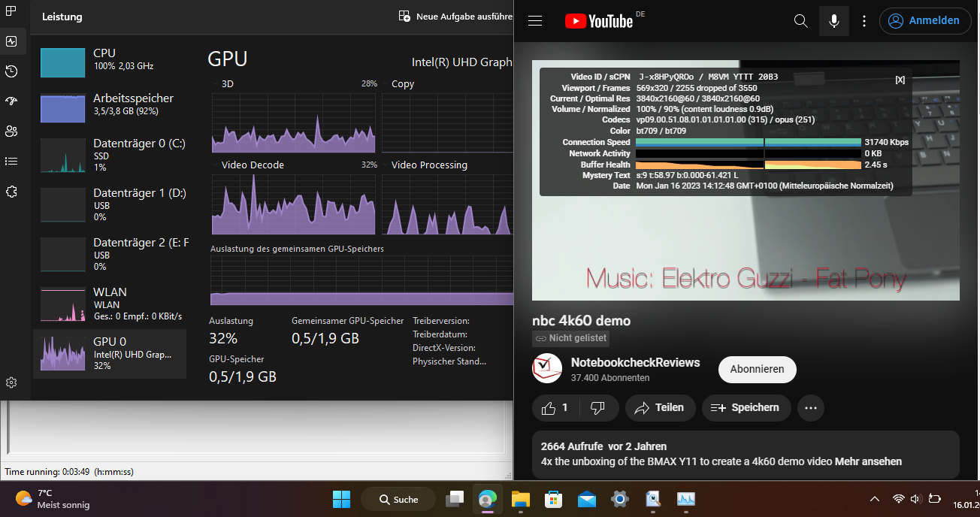Open the volume control in system tray
980x517 pixels.
[915, 499]
